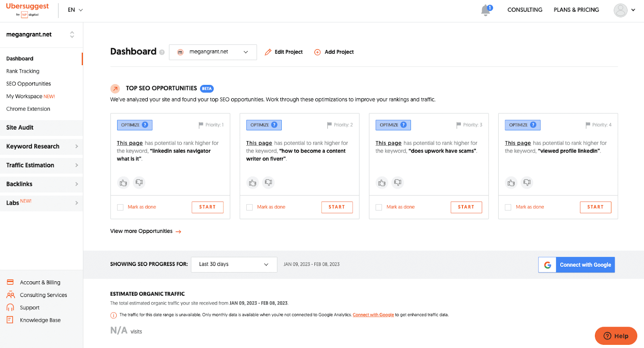Open Account & Billing from the sidebar
This screenshot has width=644, height=348.
[x=39, y=282]
